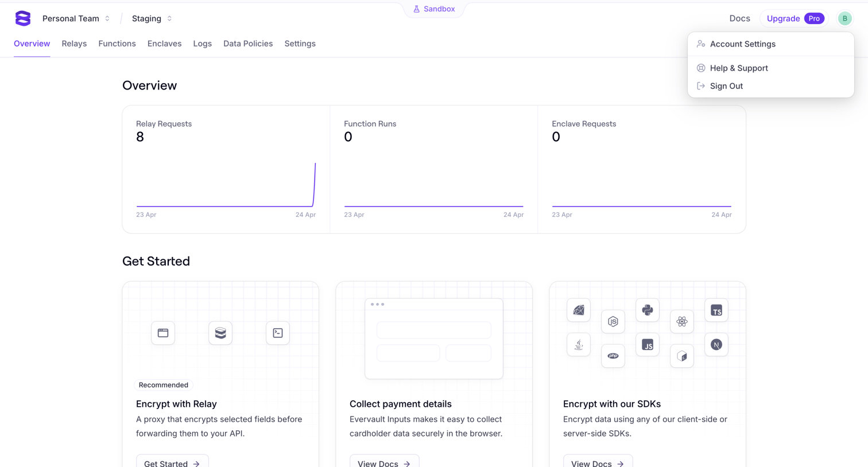The height and width of the screenshot is (467, 868).
Task: Click View Docs under Collect payment details
Action: [384, 462]
